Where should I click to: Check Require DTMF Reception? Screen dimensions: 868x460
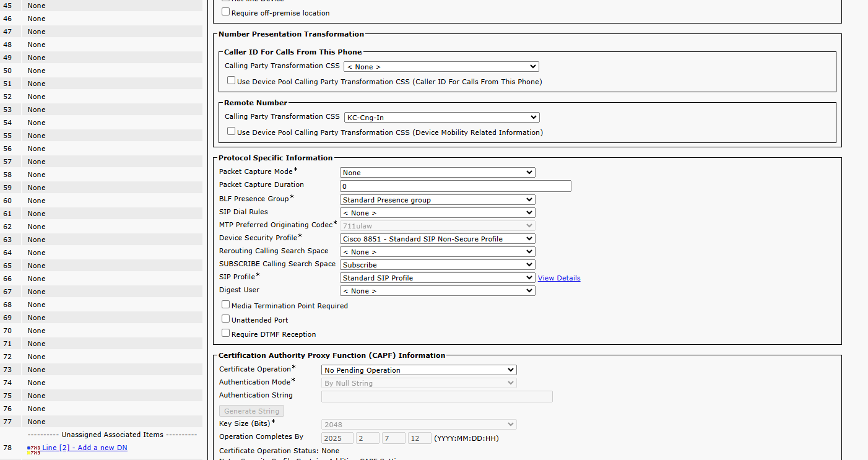tap(225, 333)
